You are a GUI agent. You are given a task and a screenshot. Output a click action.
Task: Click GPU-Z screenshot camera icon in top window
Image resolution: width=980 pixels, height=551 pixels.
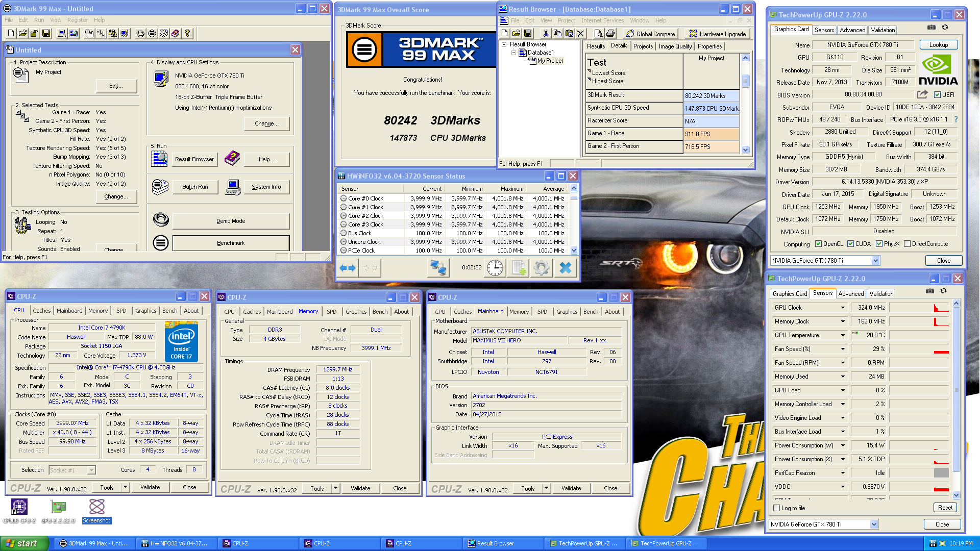tap(932, 28)
